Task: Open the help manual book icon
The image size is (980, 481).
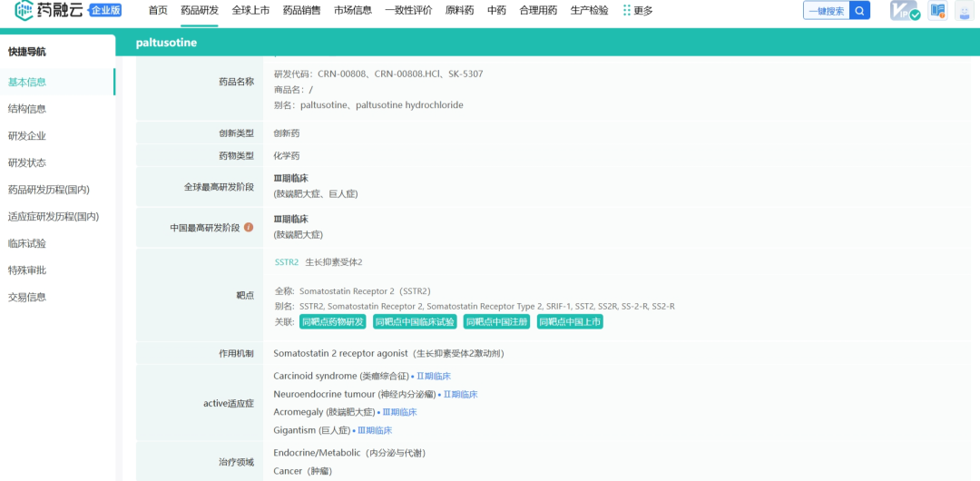Action: click(x=937, y=11)
